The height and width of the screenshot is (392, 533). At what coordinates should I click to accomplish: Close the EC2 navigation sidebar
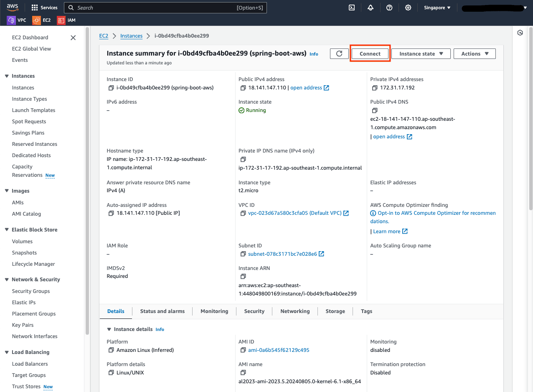73,38
